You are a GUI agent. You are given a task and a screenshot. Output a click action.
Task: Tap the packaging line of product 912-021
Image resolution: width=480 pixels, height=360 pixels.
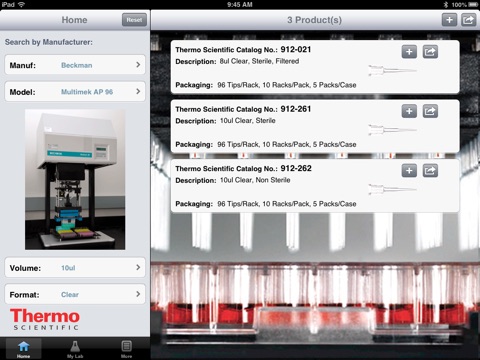266,85
